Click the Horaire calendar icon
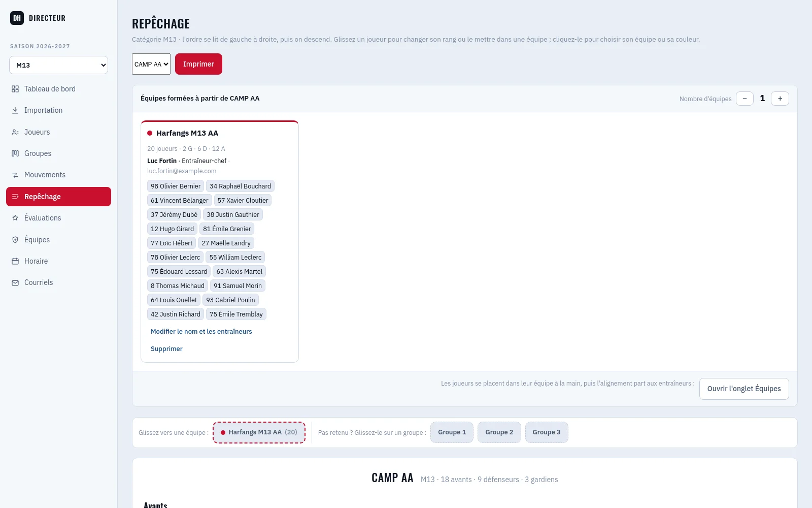The width and height of the screenshot is (812, 508). [x=15, y=261]
